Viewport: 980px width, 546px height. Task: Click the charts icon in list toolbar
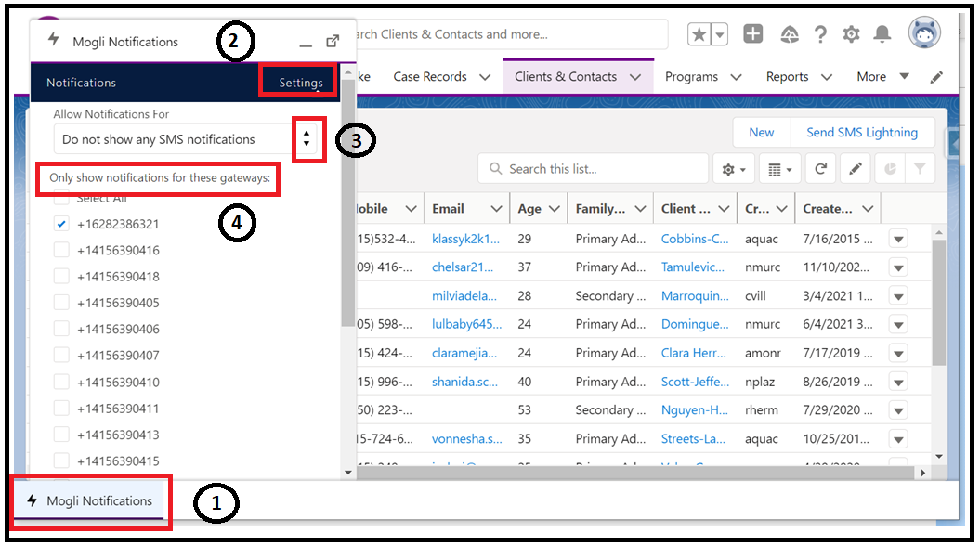pos(890,169)
